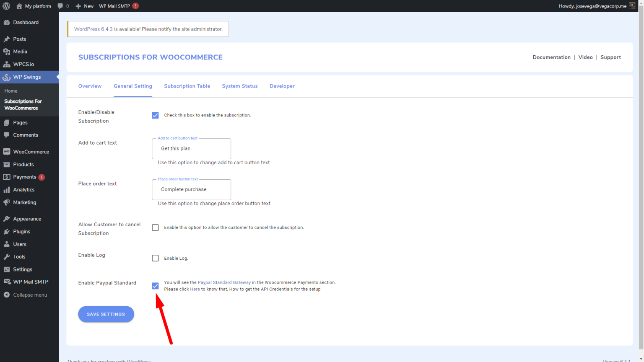Open the WP Mail SMTP sidebar icon
The width and height of the screenshot is (644, 362).
[x=7, y=281]
